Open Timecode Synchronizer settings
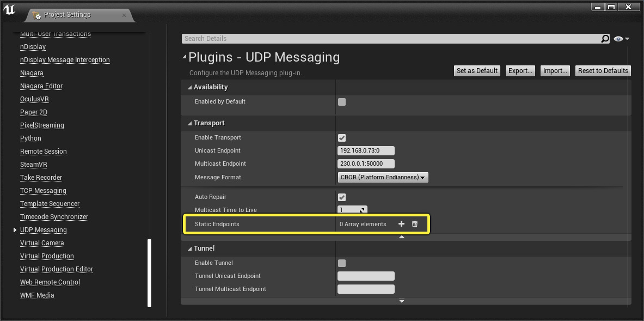The height and width of the screenshot is (321, 644). pyautogui.click(x=54, y=217)
